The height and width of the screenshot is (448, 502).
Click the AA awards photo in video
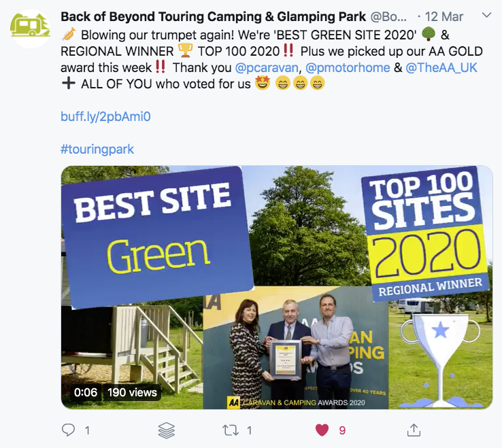click(296, 347)
